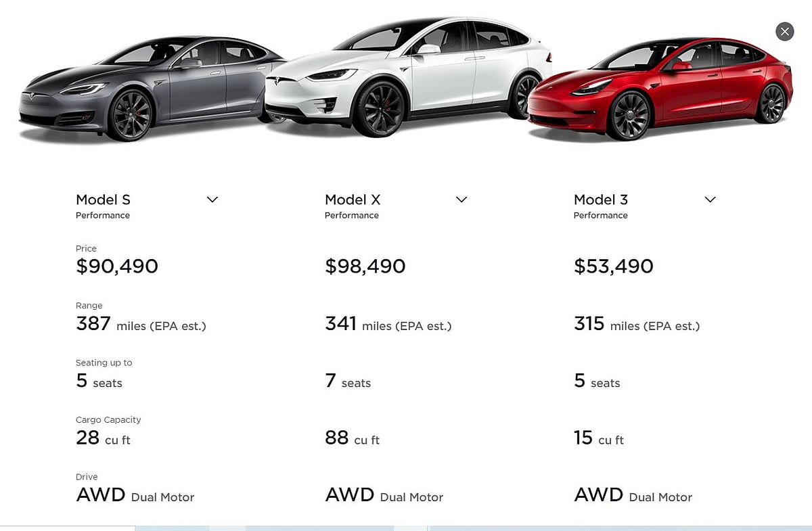The height and width of the screenshot is (531, 812).
Task: Click the Model 3 heading text
Action: [601, 200]
